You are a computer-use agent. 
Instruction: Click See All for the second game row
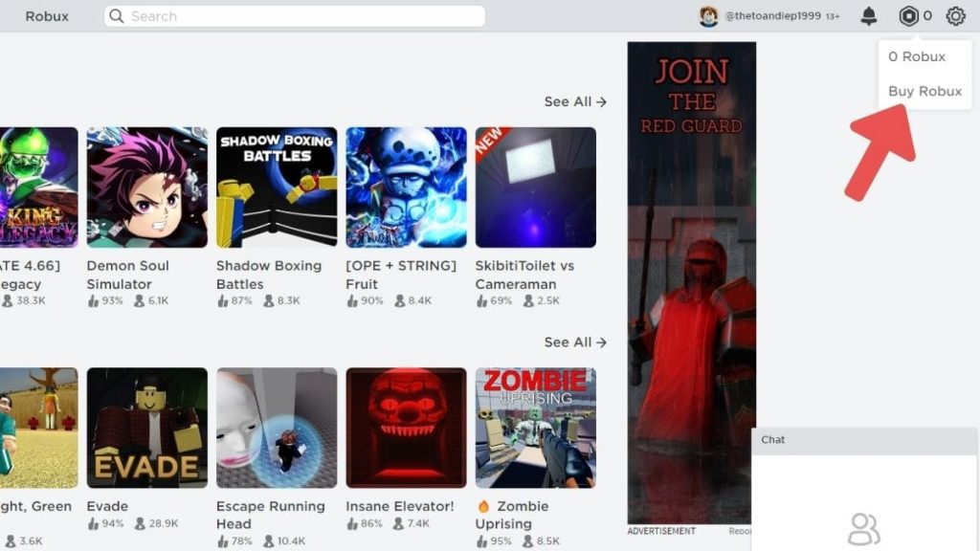(575, 342)
